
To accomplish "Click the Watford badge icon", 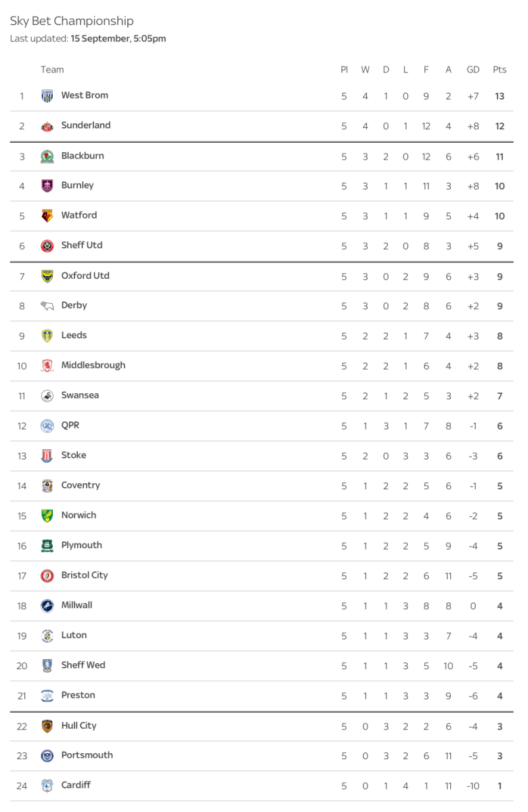I will [47, 216].
